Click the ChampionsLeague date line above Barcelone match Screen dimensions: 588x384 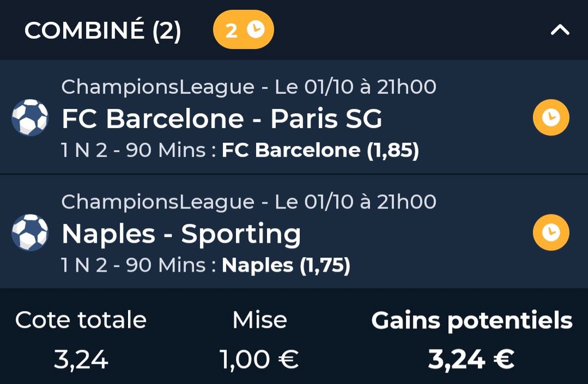(x=249, y=87)
